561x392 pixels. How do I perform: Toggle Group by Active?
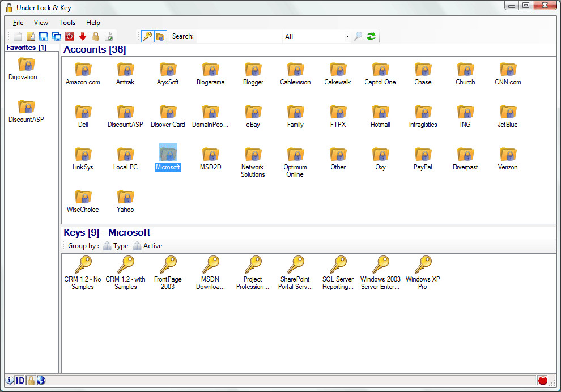click(147, 246)
